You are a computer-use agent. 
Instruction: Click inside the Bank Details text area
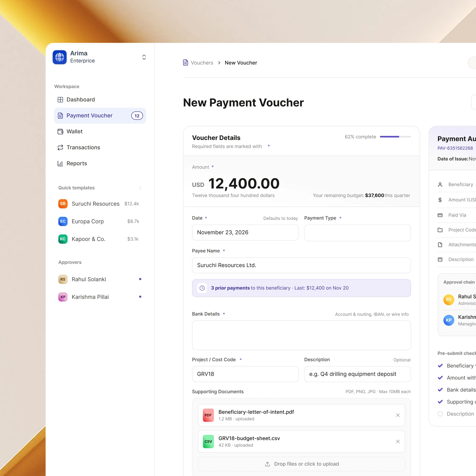coord(301,335)
